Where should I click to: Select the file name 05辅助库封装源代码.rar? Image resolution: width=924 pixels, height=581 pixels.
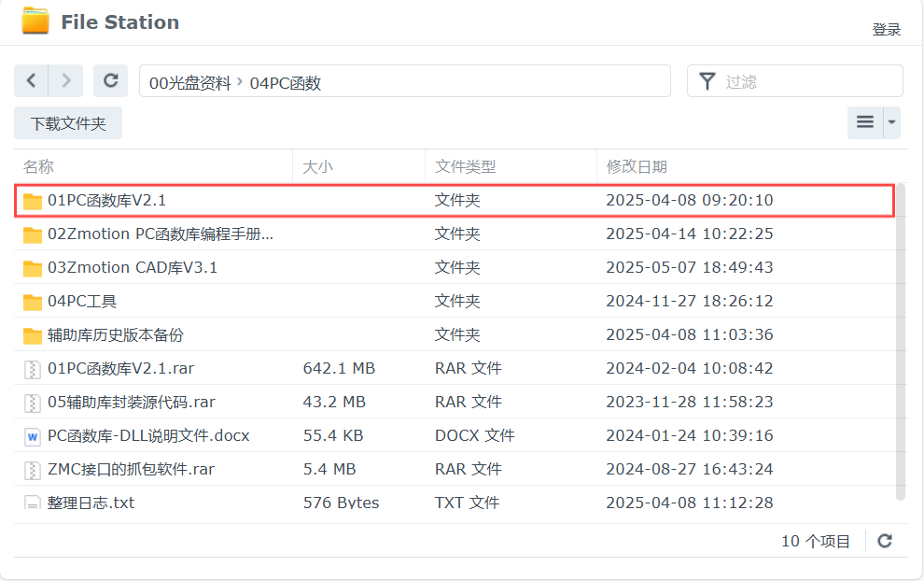pyautogui.click(x=132, y=403)
